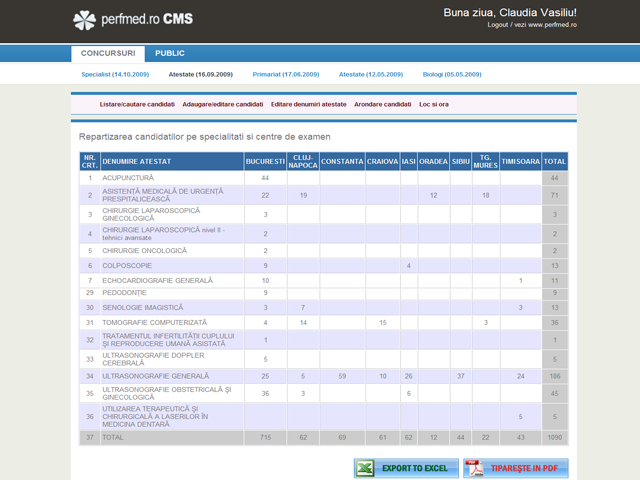Screen dimensions: 640x480
Task: Open Listare/cautare candidati page
Action: pyautogui.click(x=137, y=104)
